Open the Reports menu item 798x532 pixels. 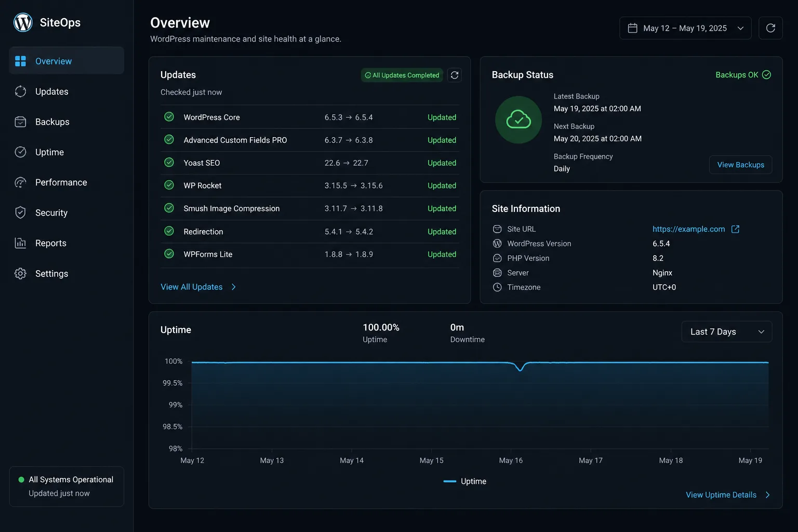point(66,243)
